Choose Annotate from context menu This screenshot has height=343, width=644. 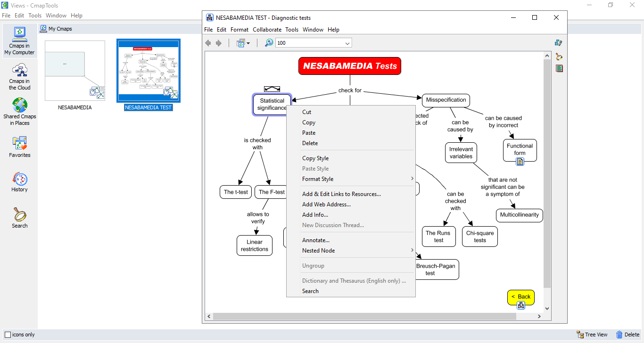point(315,240)
